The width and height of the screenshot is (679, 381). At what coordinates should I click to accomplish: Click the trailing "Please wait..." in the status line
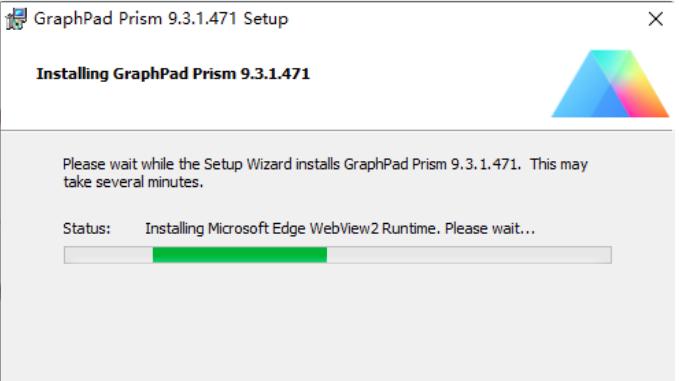click(490, 228)
